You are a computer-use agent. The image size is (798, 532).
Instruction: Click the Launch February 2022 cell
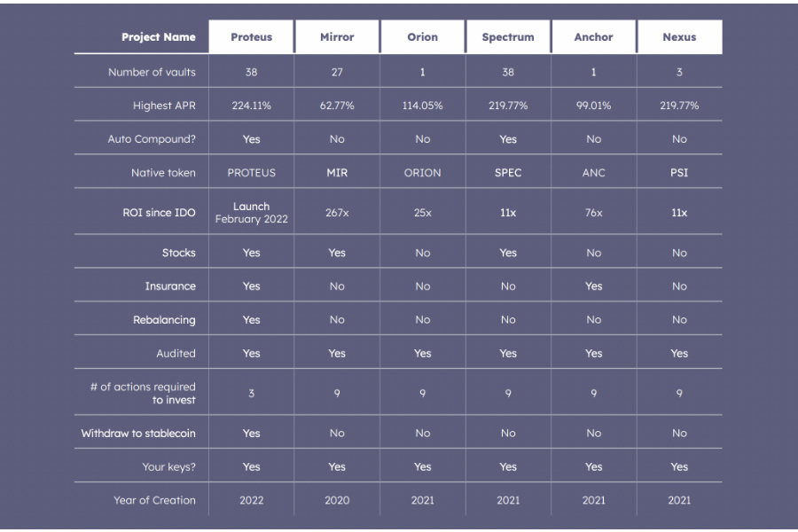pyautogui.click(x=252, y=212)
